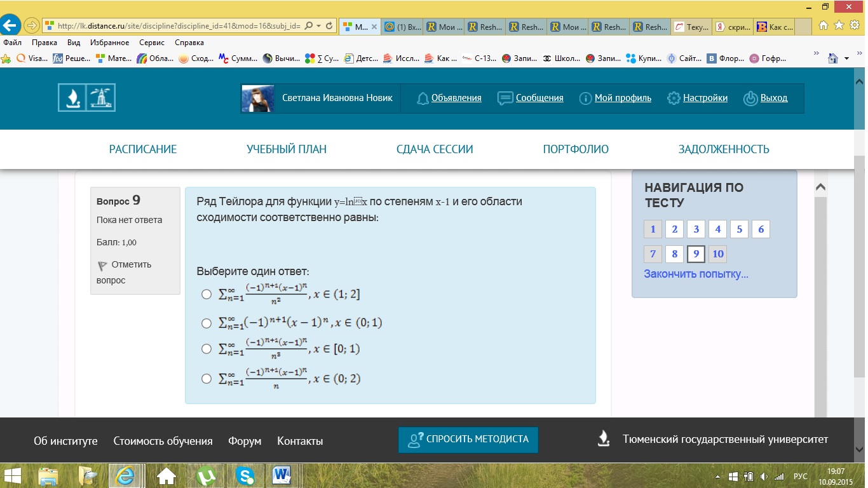Click the Объявления bell icon
Viewport: 868px width, 488px height.
pyautogui.click(x=423, y=98)
